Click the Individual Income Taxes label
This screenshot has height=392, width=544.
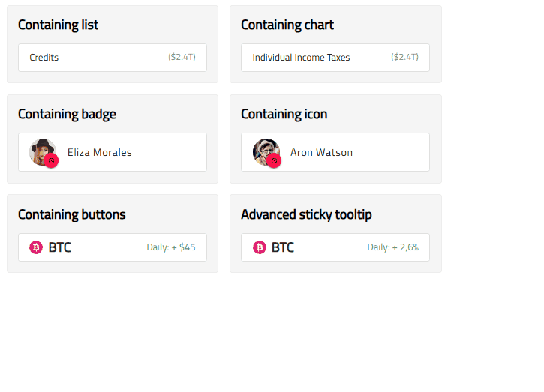[x=301, y=58]
